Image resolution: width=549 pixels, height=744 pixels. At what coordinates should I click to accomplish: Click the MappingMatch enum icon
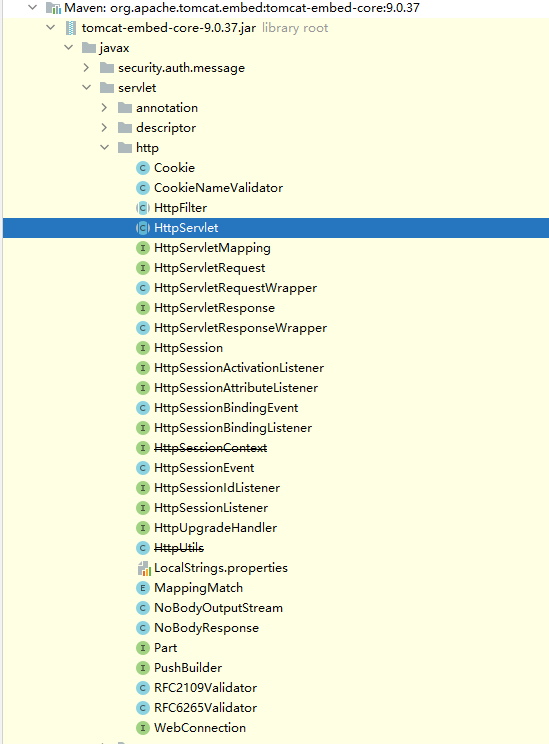click(x=143, y=588)
